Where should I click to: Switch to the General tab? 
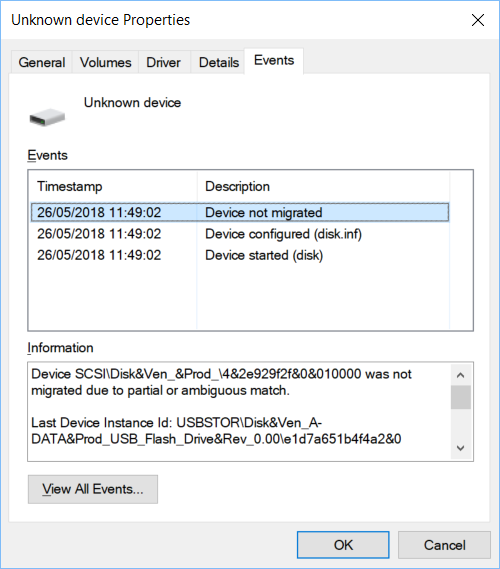coord(42,62)
